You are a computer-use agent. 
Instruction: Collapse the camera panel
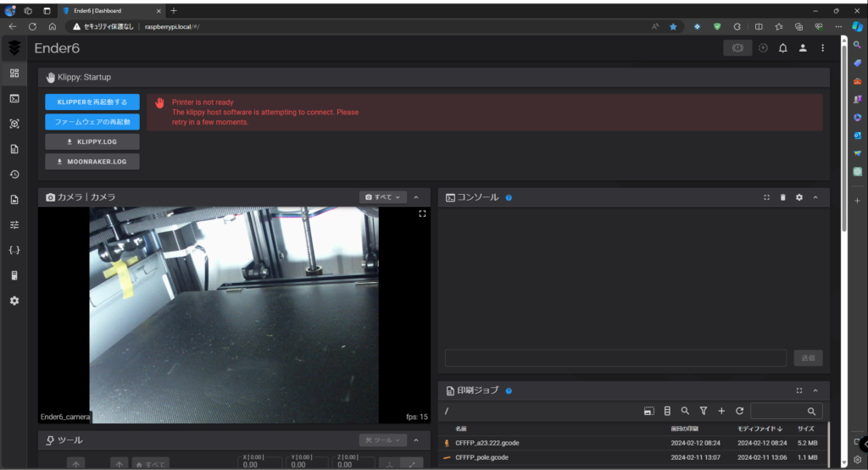point(416,197)
